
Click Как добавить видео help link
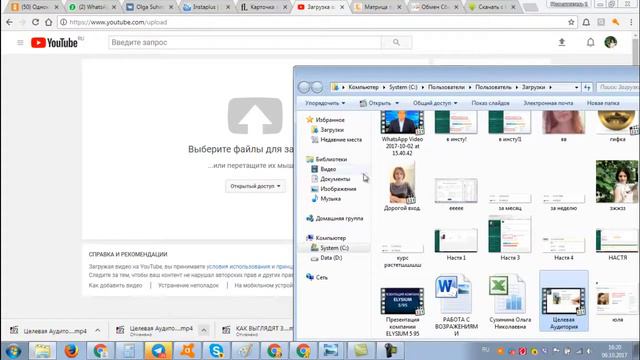click(x=116, y=285)
